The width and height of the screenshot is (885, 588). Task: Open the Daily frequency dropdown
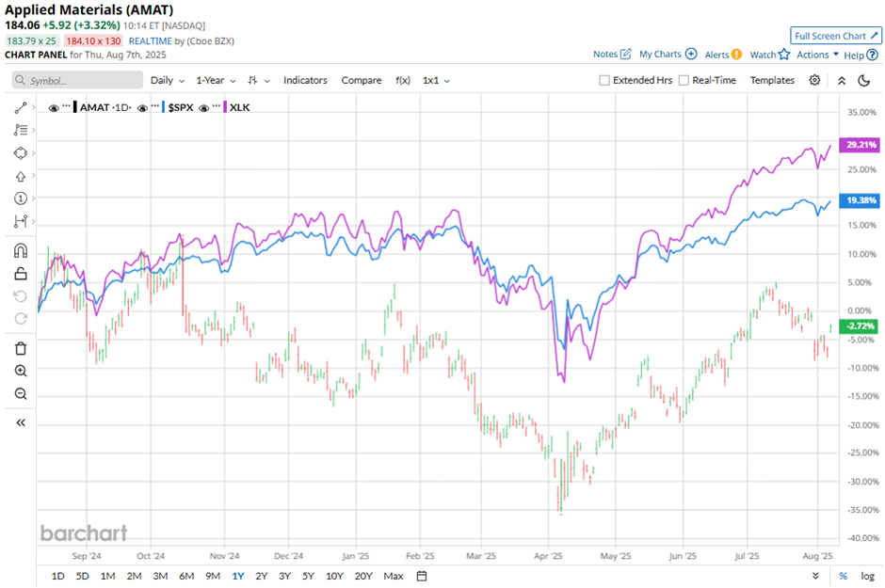167,81
